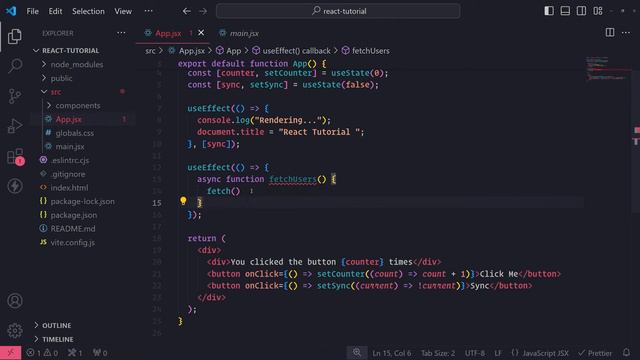The height and width of the screenshot is (360, 640).
Task: Open the Edit menu
Action: [x=56, y=11]
